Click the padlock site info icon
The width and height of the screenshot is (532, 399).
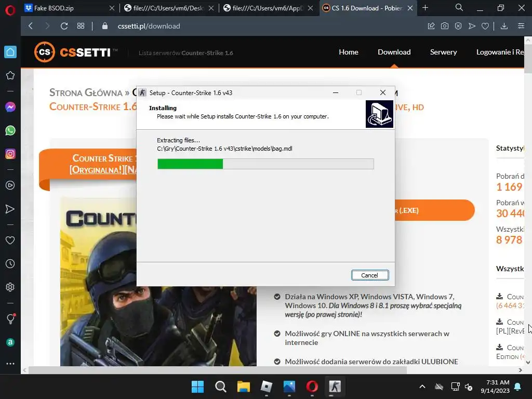coord(105,26)
